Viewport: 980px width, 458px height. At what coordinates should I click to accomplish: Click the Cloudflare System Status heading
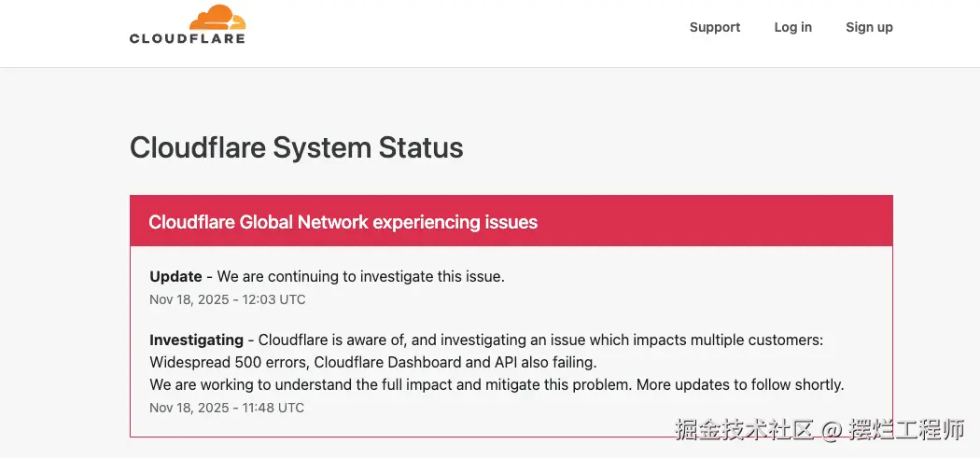pyautogui.click(x=296, y=147)
